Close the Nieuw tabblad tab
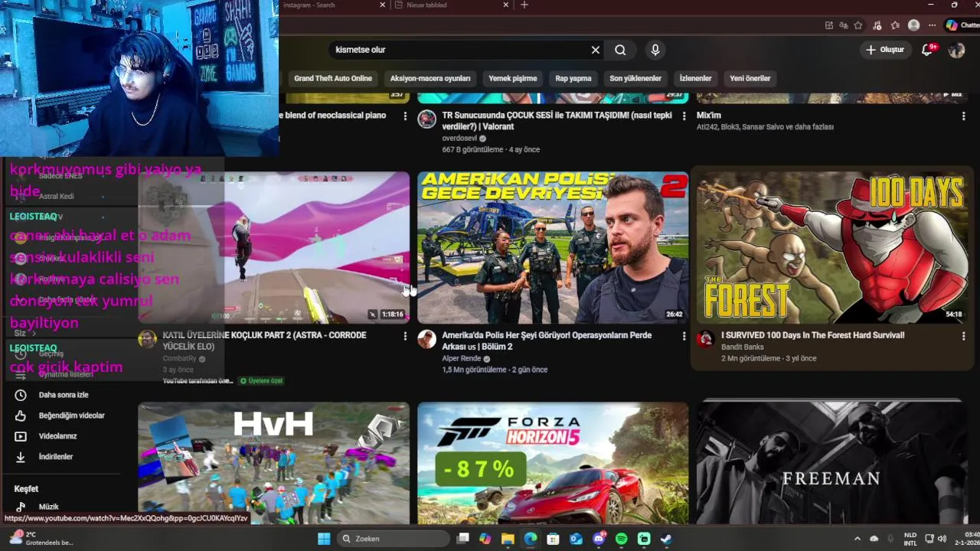The image size is (980, 551). tap(506, 5)
